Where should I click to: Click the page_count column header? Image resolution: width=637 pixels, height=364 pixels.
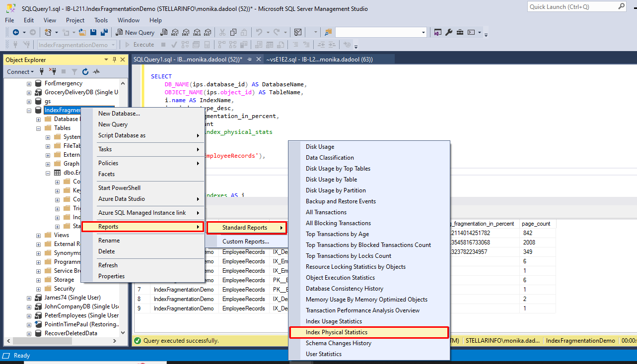(537, 224)
